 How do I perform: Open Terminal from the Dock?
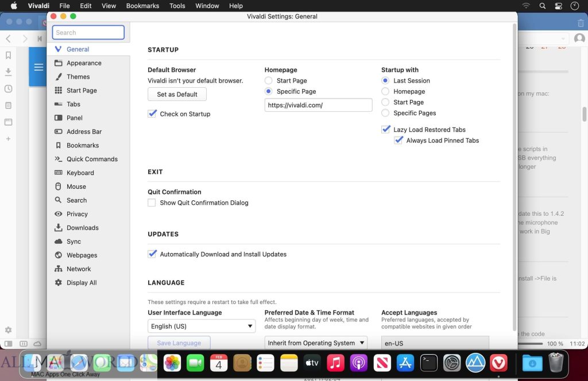[x=428, y=363]
